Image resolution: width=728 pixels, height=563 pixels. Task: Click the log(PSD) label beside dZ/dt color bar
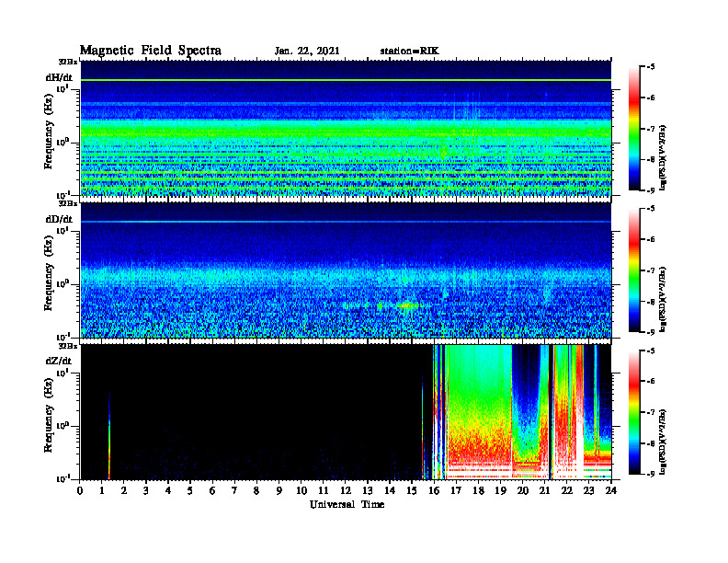click(x=665, y=441)
